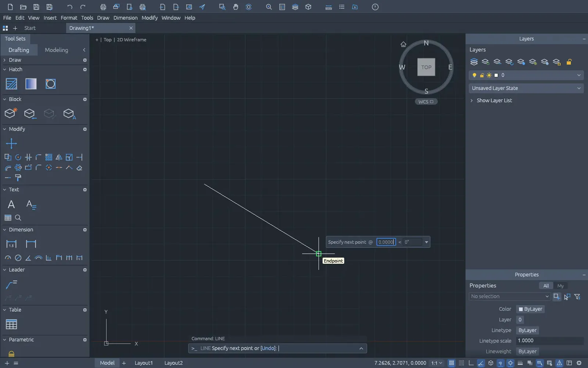Expand the Draw tool group

pos(4,60)
